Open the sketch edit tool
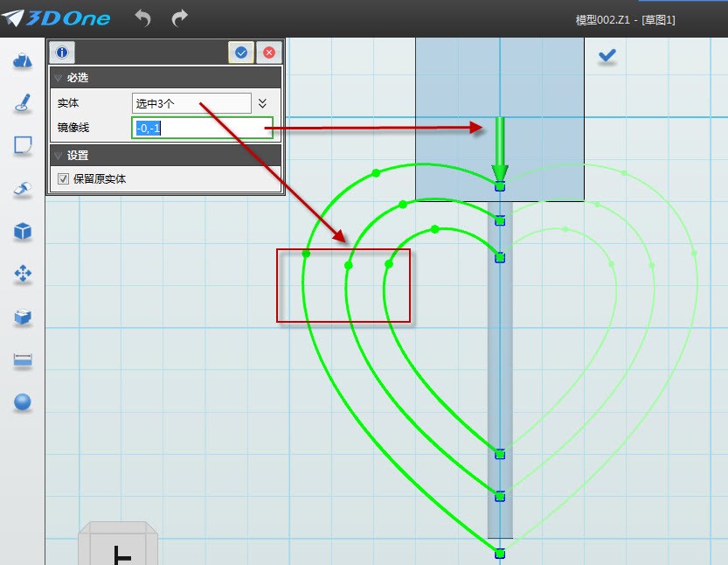Viewport: 728px width, 565px height. [23, 145]
